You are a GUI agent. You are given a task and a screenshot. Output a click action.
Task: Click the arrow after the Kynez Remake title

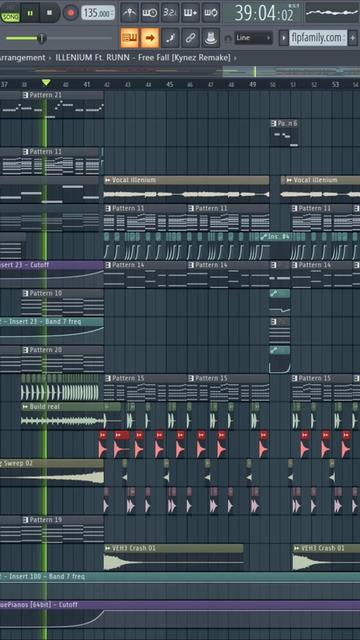235,58
